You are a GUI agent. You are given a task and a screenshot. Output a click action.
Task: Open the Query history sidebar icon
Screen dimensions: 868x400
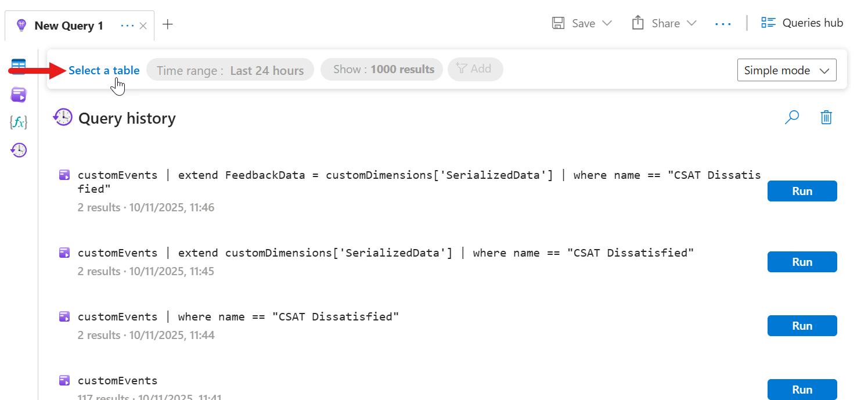point(19,150)
